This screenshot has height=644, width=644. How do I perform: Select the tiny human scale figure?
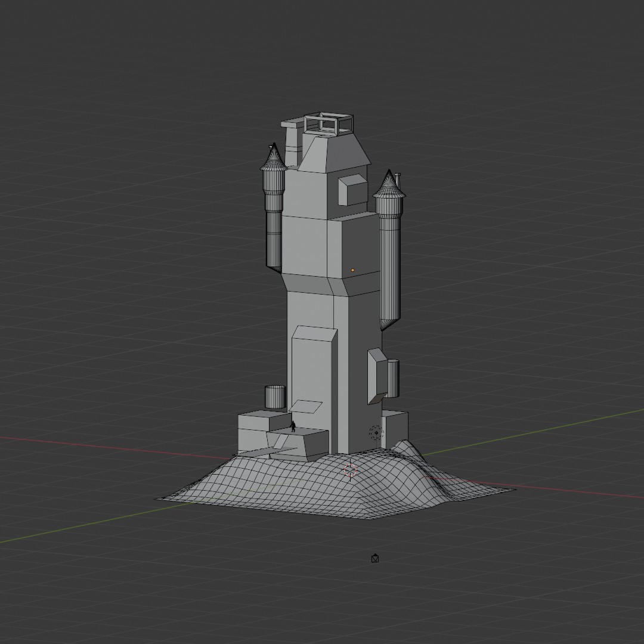tap(293, 426)
